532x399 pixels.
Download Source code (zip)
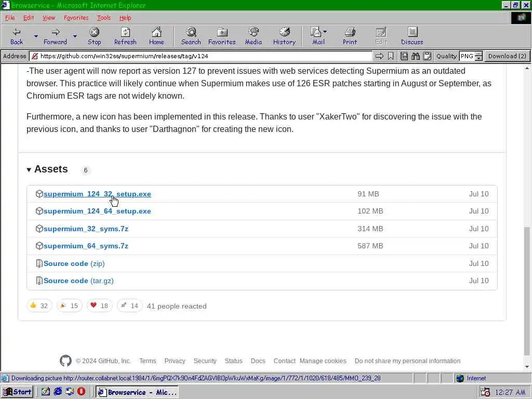[x=74, y=263]
